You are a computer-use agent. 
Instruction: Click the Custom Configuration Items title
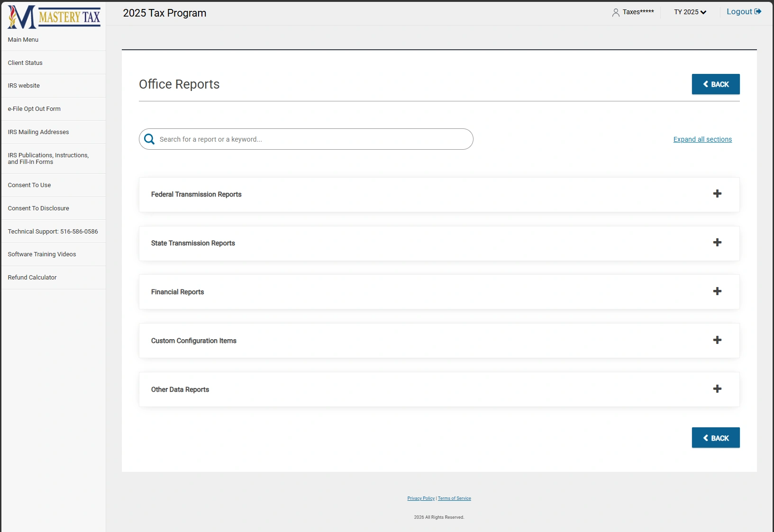point(194,341)
